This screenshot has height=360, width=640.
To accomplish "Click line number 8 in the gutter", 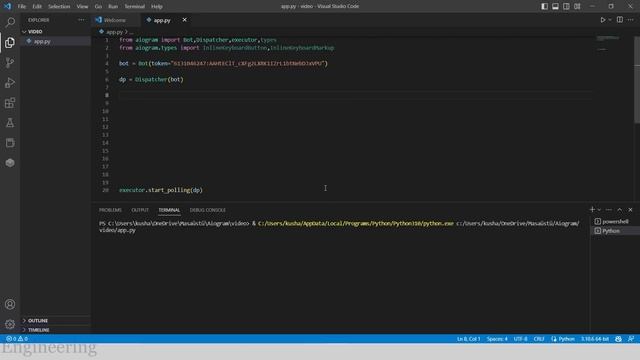I will [x=107, y=95].
